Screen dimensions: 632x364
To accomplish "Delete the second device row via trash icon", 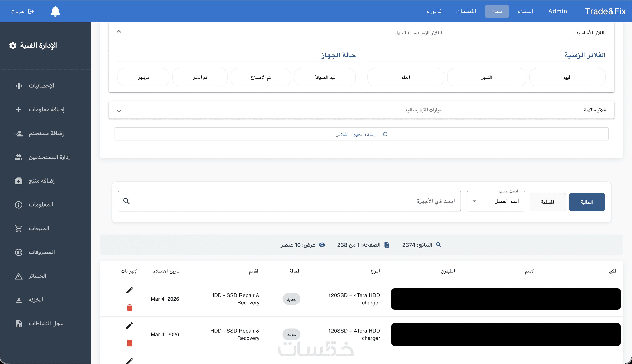I will (129, 343).
